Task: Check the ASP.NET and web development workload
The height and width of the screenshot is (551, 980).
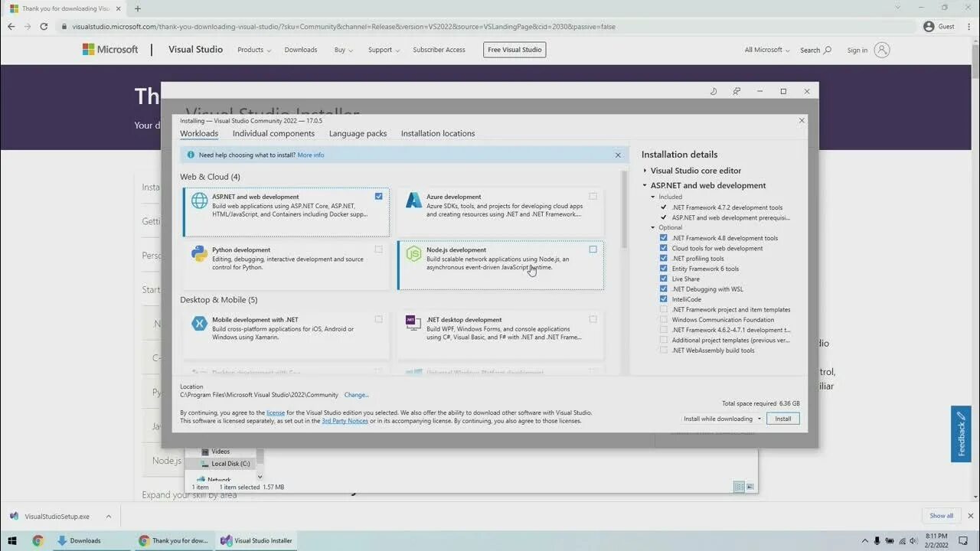Action: [x=378, y=197]
